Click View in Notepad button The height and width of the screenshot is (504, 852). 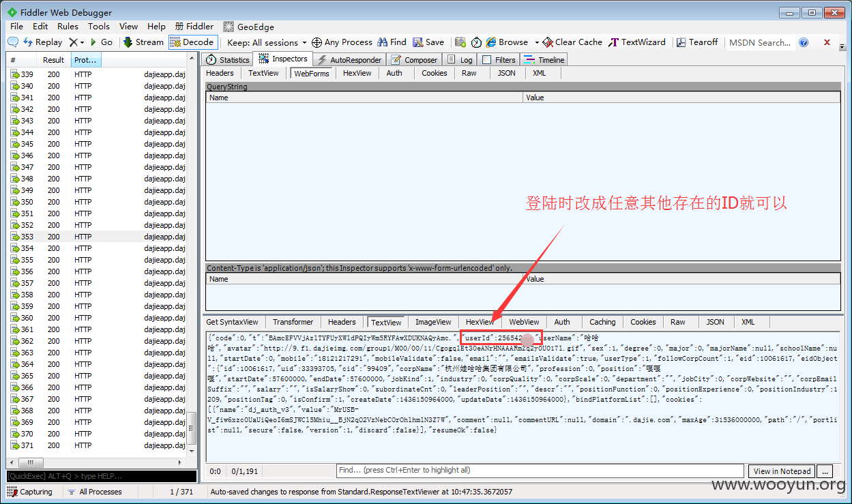[x=782, y=471]
